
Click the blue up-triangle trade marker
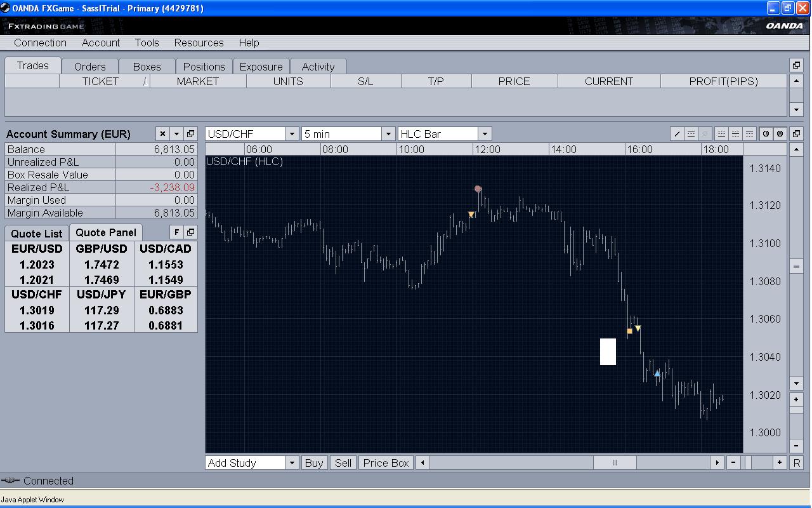coord(657,373)
